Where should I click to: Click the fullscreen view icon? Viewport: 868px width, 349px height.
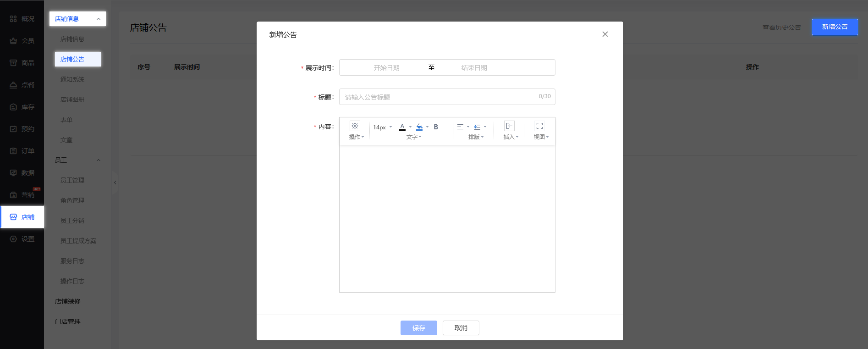[539, 126]
